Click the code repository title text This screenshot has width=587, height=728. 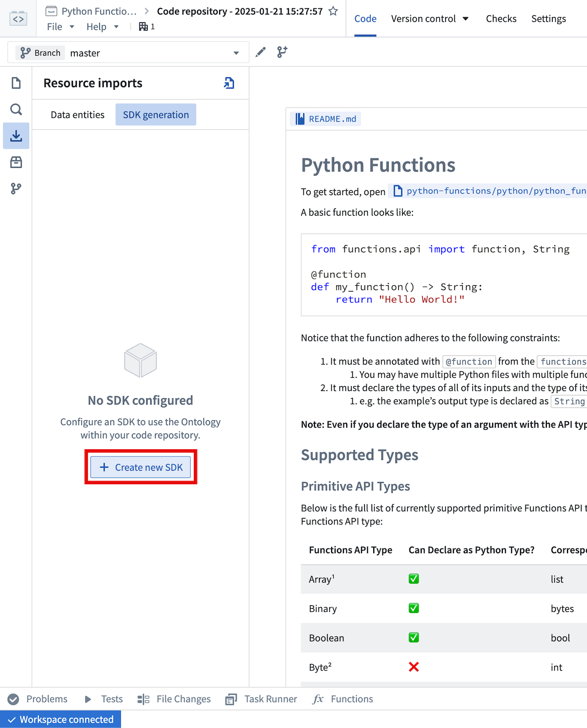point(240,11)
